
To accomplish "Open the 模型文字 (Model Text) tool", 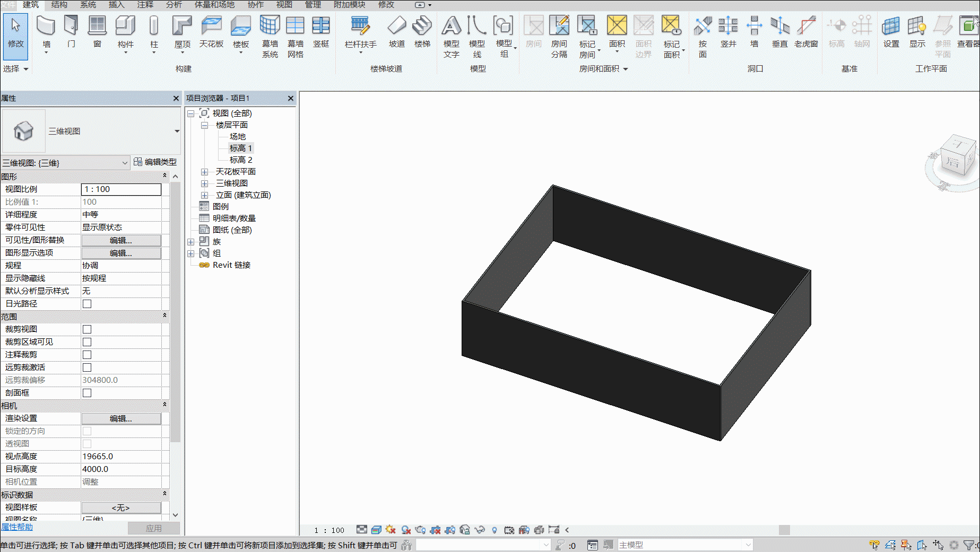I will tap(452, 37).
